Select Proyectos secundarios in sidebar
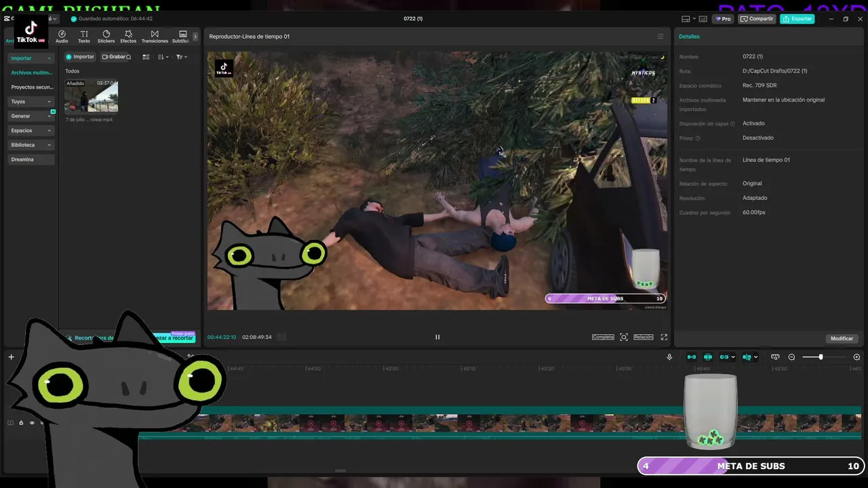The width and height of the screenshot is (868, 488). pos(31,87)
